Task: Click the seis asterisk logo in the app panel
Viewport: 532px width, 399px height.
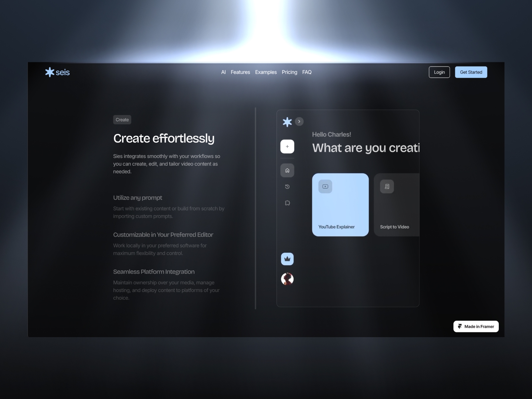Action: coord(287,122)
